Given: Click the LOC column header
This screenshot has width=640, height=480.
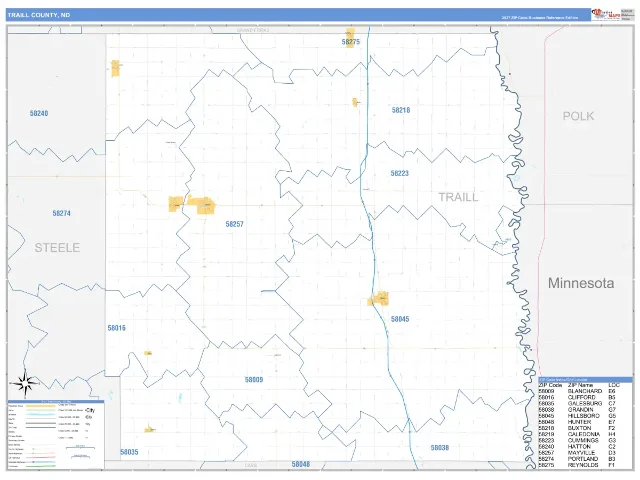Looking at the screenshot, I should (614, 385).
